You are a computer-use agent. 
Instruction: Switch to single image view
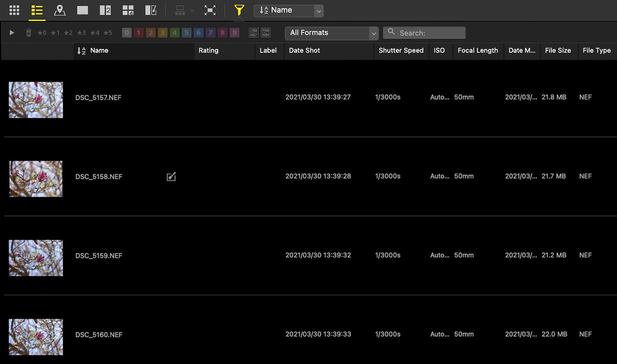(82, 10)
